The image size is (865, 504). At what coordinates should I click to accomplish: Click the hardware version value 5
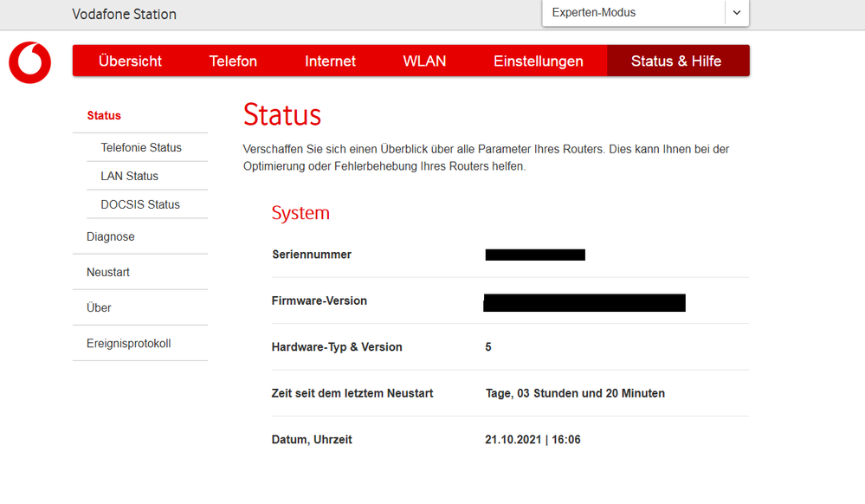pos(488,347)
